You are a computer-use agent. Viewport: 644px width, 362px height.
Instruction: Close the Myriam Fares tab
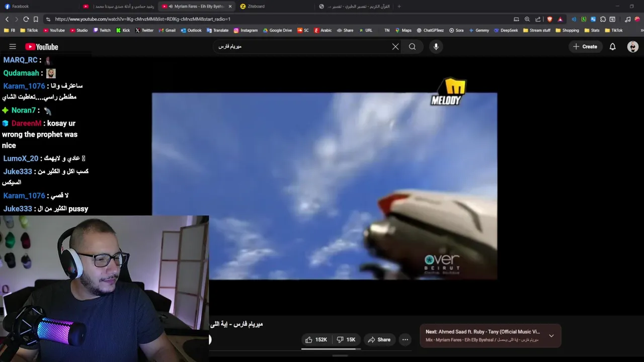[230, 7]
